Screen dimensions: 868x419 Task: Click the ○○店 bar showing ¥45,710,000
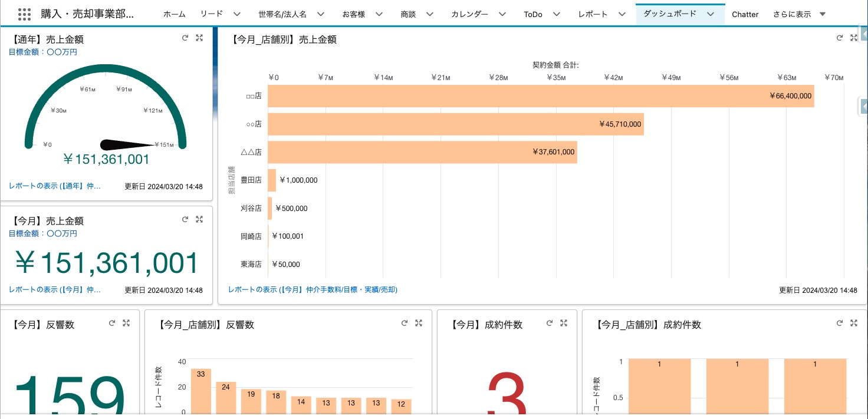pos(456,124)
